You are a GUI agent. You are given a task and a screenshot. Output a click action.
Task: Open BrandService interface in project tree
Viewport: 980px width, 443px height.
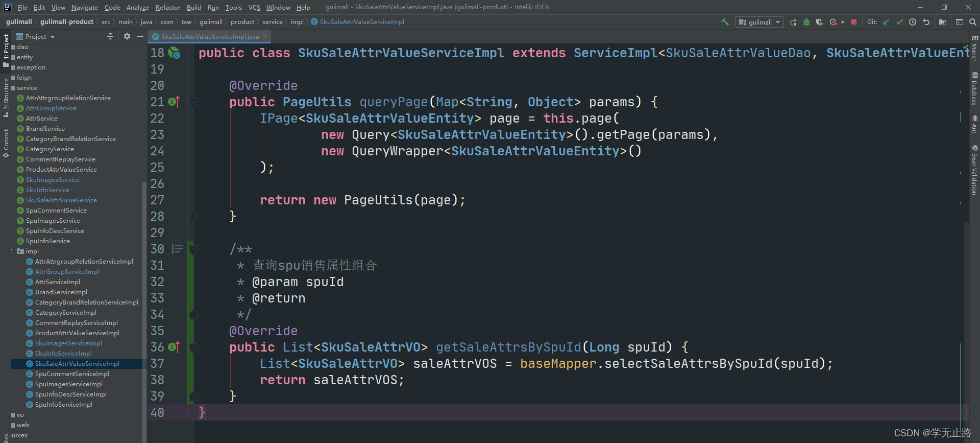[45, 129]
